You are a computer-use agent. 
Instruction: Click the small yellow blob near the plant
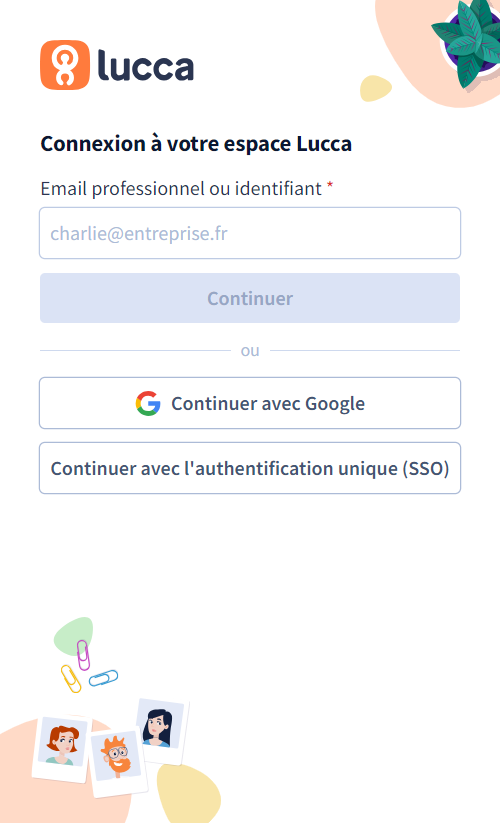click(376, 88)
